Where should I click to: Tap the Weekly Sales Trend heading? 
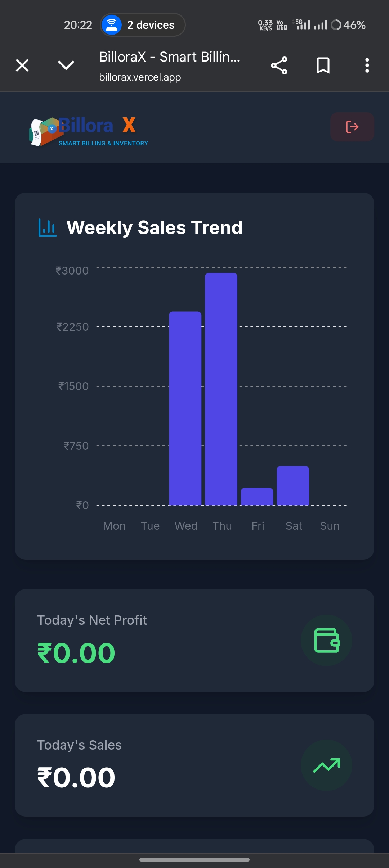pyautogui.click(x=155, y=228)
